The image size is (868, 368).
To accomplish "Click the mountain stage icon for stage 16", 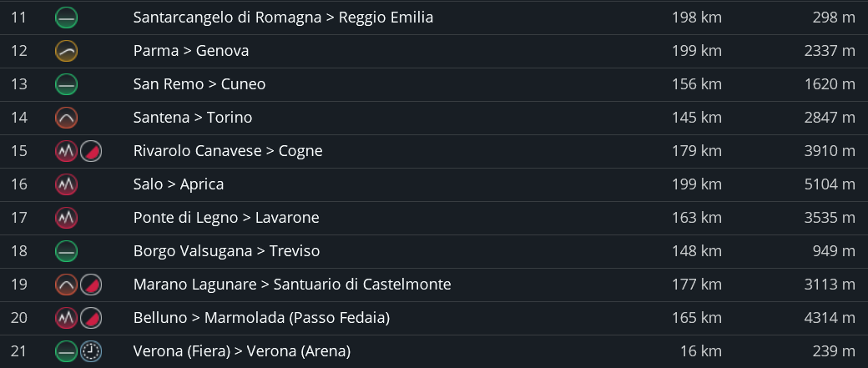I will tap(67, 184).
